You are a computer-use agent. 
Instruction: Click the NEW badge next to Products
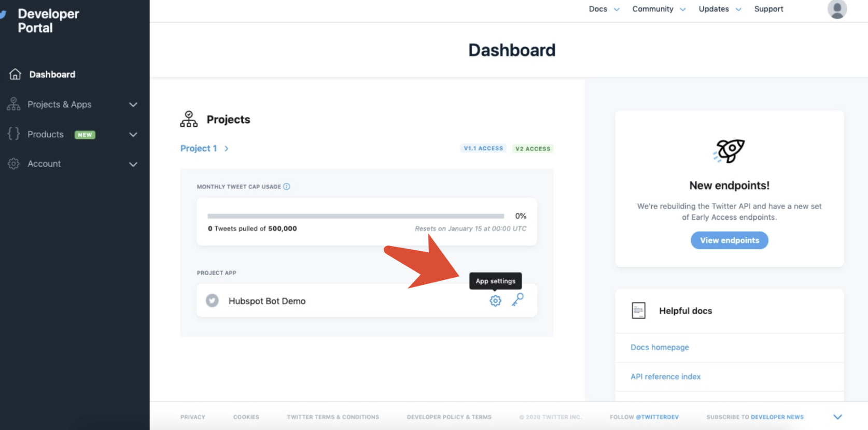[x=85, y=135]
